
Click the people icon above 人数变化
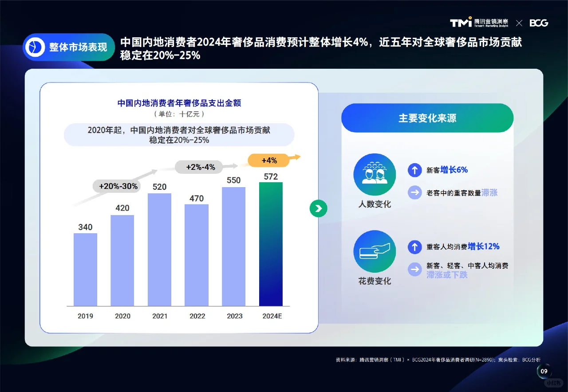click(x=374, y=174)
